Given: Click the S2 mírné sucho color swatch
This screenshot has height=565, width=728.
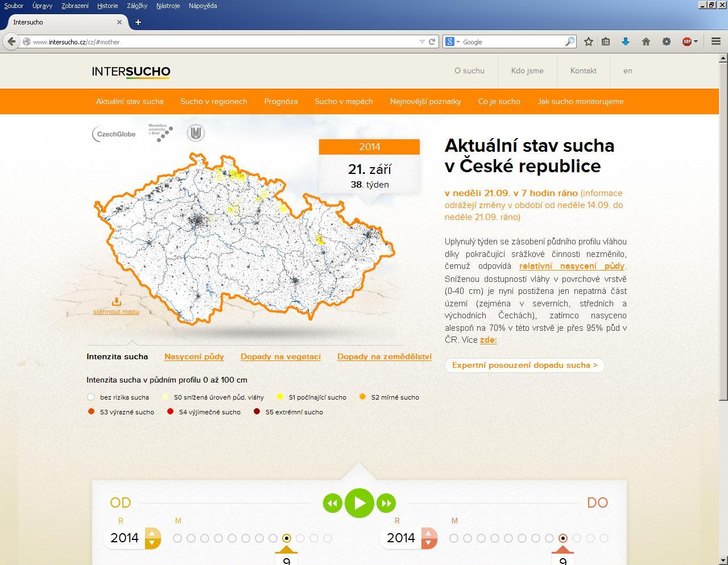Looking at the screenshot, I should tap(362, 397).
